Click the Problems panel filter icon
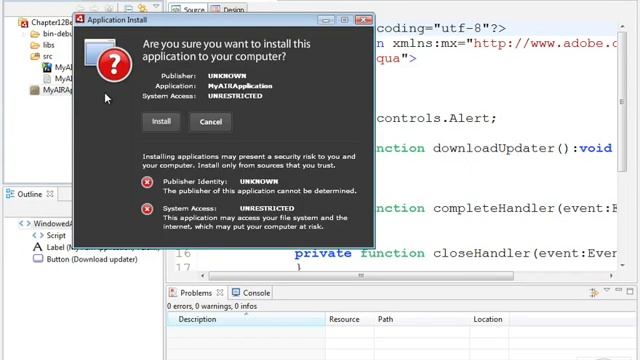 click(594, 292)
